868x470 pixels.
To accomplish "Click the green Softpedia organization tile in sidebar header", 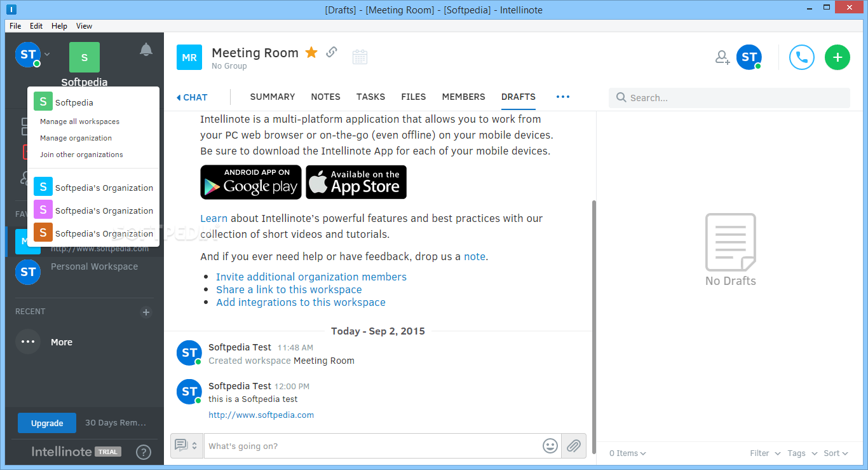I will pos(85,57).
